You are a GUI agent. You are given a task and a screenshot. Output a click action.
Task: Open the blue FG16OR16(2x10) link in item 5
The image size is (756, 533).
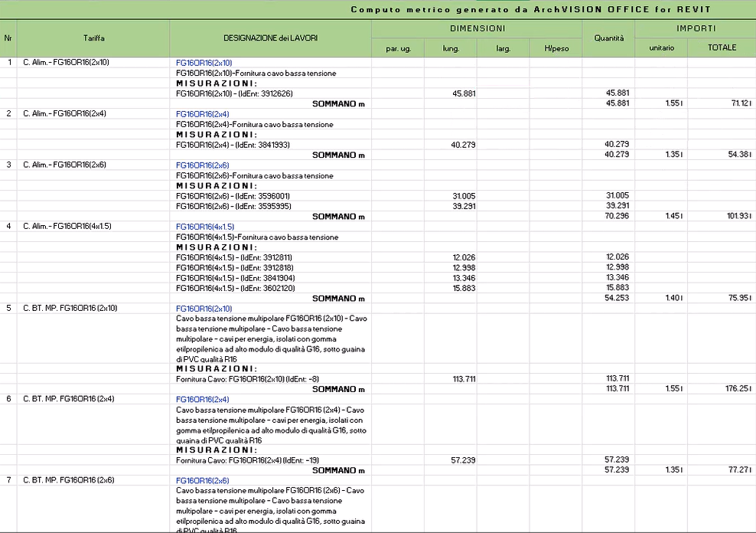point(204,309)
